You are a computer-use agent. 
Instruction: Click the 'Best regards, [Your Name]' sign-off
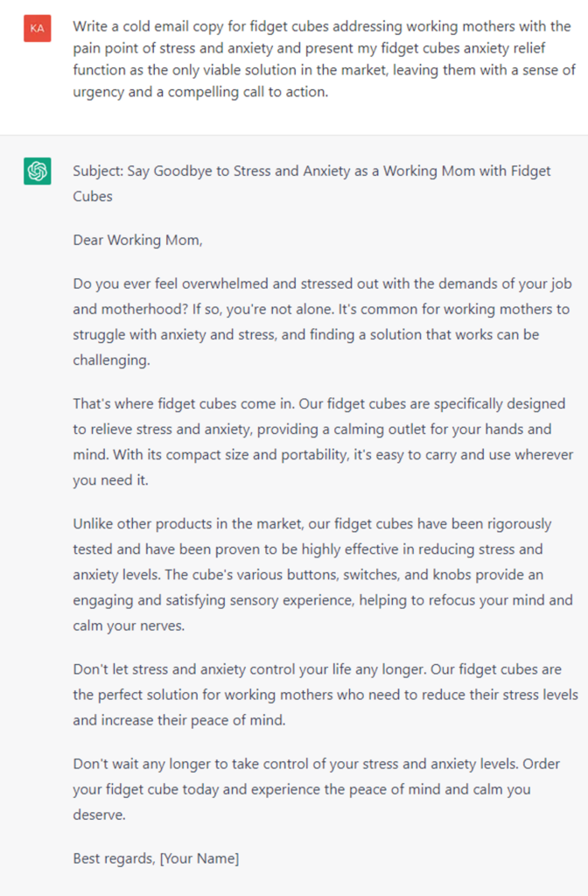pyautogui.click(x=156, y=858)
